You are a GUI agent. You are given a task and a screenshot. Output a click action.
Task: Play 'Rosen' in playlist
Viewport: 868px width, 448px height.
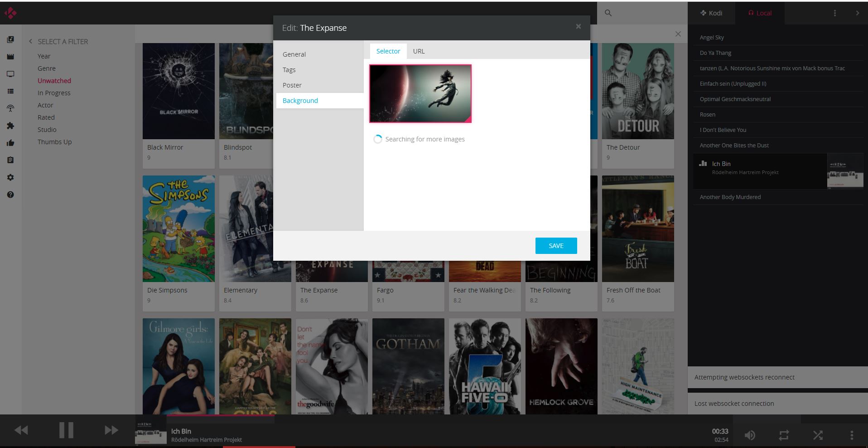778,115
